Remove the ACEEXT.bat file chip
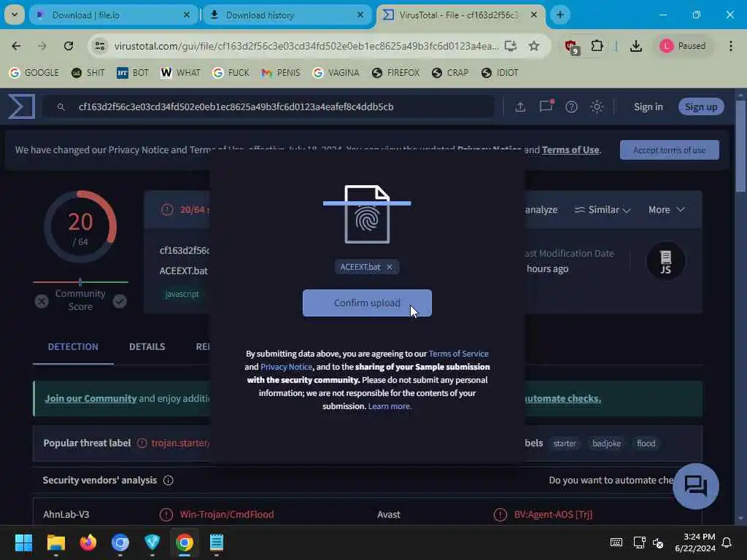Viewport: 747px width, 560px height. point(390,267)
